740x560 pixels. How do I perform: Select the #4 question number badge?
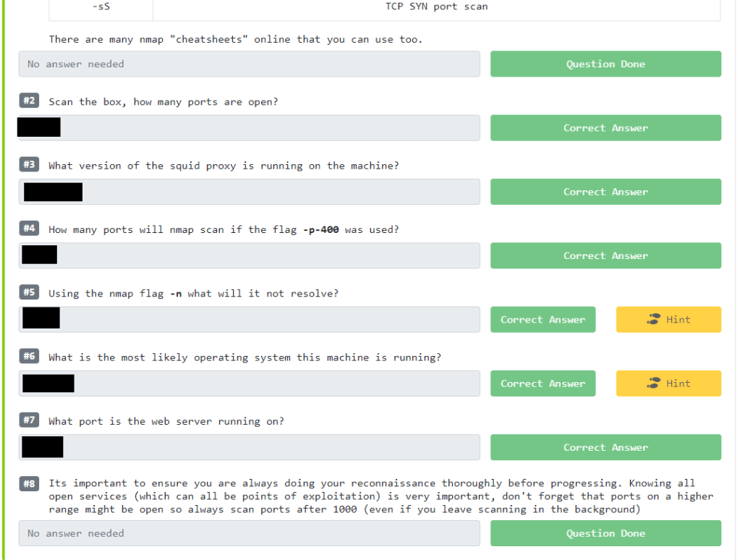click(29, 229)
